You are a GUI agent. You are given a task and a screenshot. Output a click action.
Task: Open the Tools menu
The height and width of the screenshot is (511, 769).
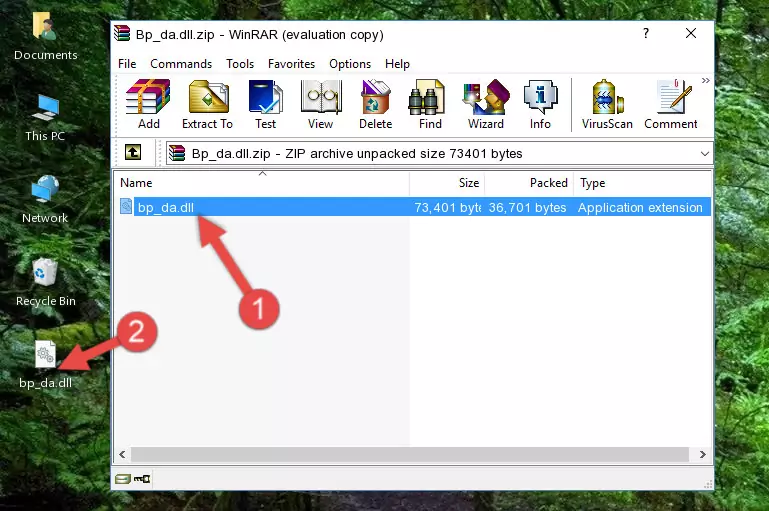click(x=240, y=64)
